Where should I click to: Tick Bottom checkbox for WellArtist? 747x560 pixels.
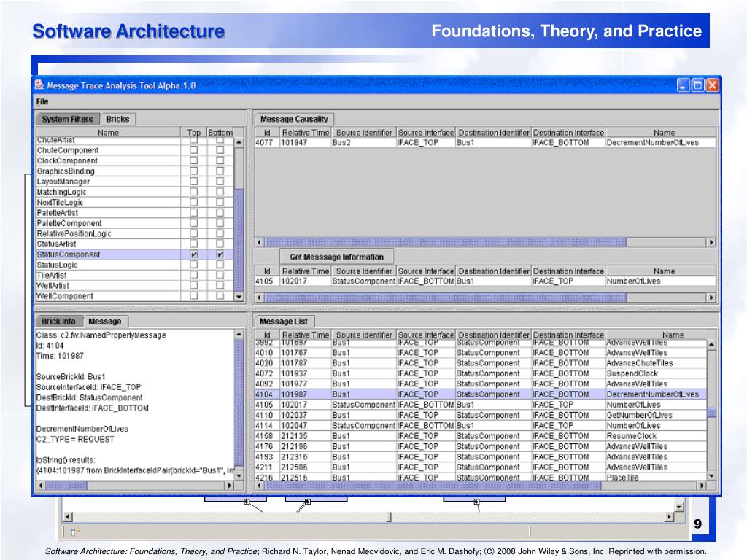pos(220,286)
